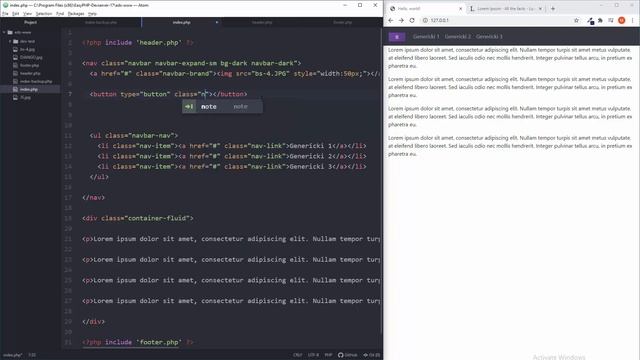Open the Chrome three-dot menu
640x360 pixels.
[x=633, y=20]
